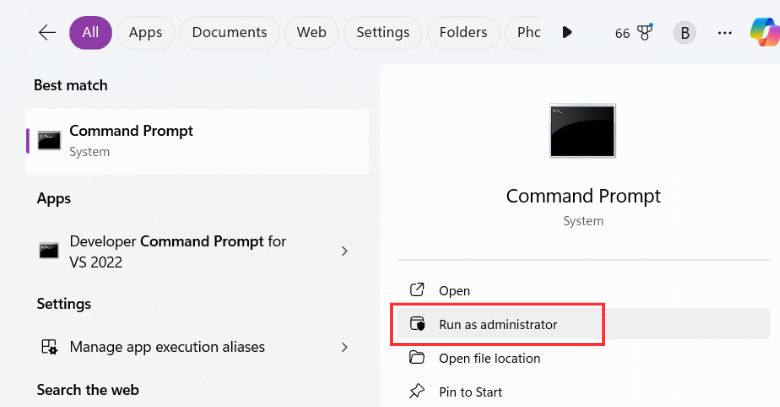Show more filters with play arrow

pos(567,33)
